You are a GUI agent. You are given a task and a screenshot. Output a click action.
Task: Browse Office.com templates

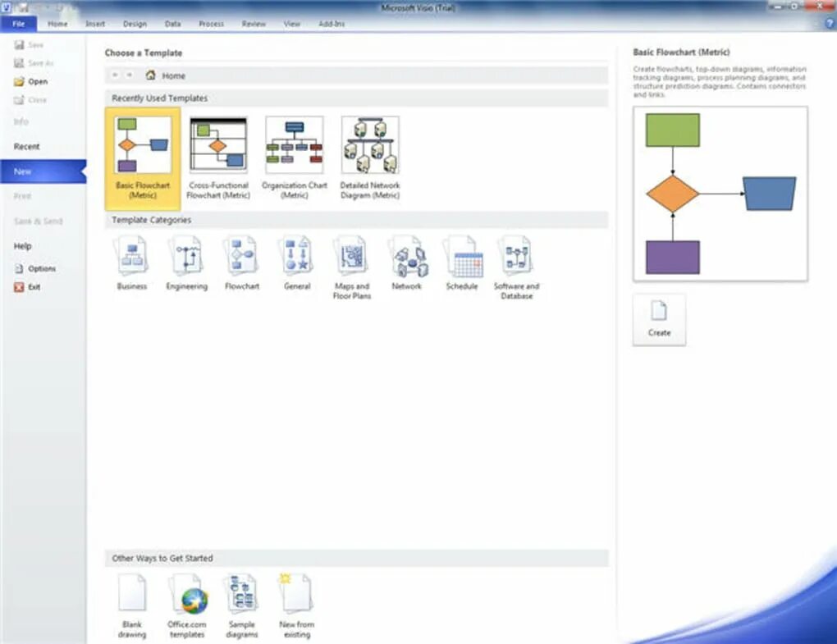tap(187, 606)
